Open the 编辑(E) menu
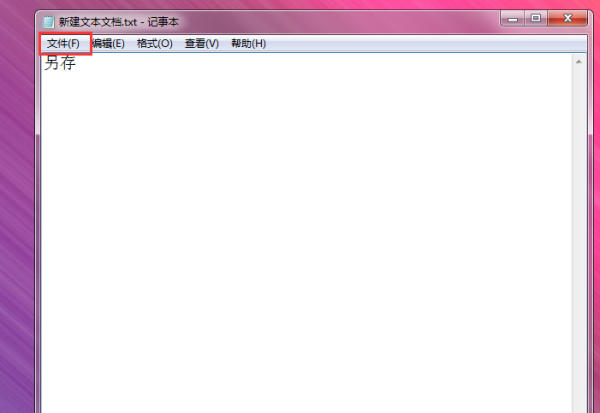600x413 pixels. (x=108, y=44)
